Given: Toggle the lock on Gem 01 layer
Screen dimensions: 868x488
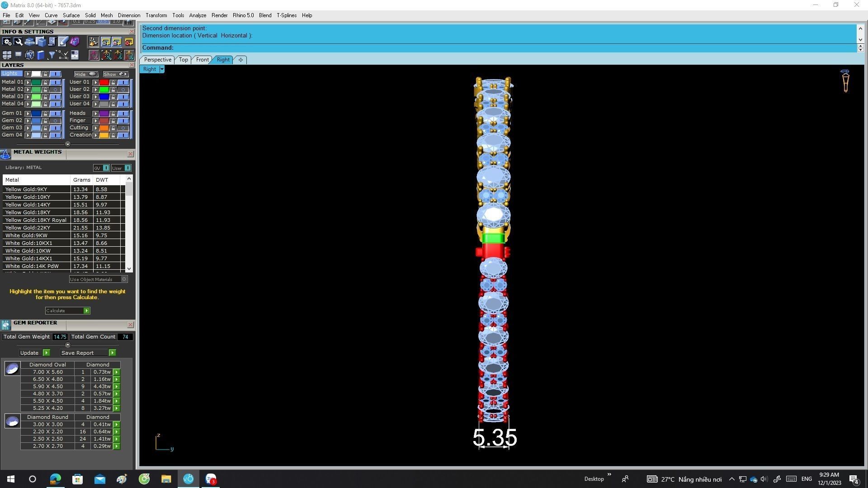Looking at the screenshot, I should pyautogui.click(x=45, y=113).
